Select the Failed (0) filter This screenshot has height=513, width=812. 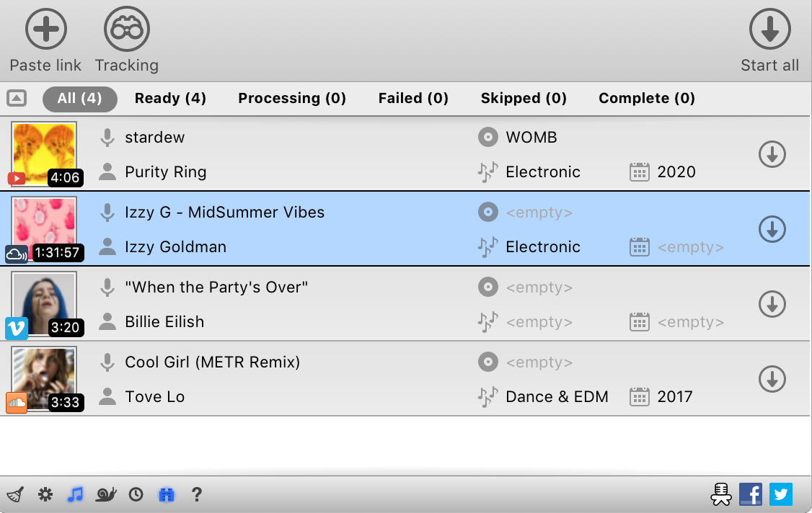tap(412, 98)
